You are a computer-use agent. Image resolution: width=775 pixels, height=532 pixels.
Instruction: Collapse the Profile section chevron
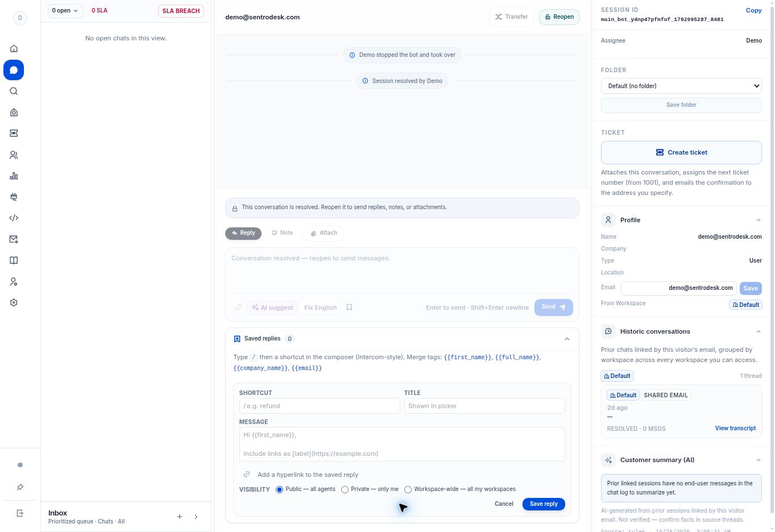pos(759,220)
